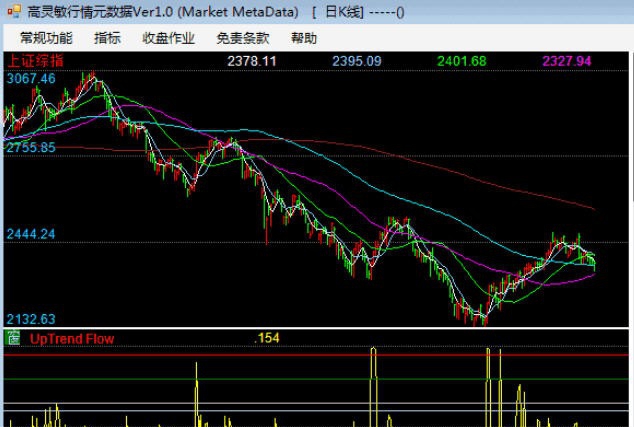The height and width of the screenshot is (427, 634).
Task: Click the white 2378.11 moving average value
Action: pyautogui.click(x=252, y=61)
